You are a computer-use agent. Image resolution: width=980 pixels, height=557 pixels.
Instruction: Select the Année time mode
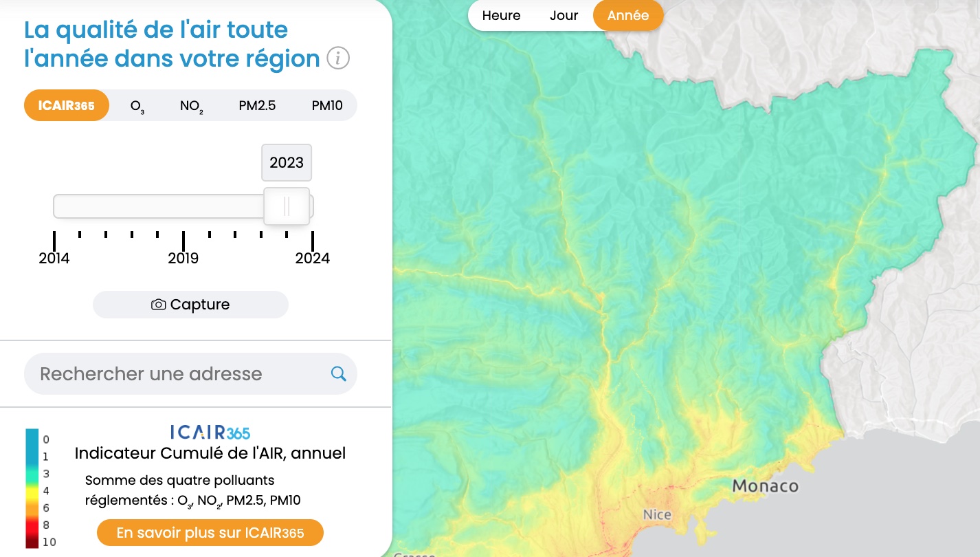[628, 15]
